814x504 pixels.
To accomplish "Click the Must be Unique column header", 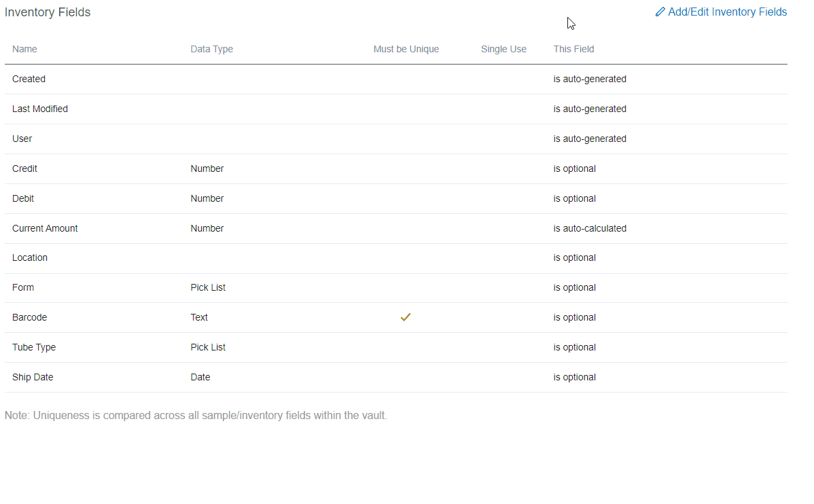I will click(x=406, y=50).
